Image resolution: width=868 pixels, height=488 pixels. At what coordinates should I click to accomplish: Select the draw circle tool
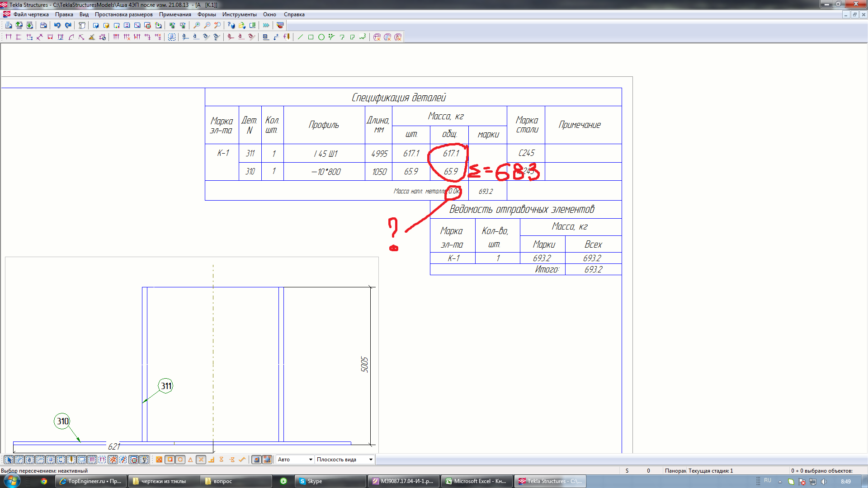tap(321, 37)
